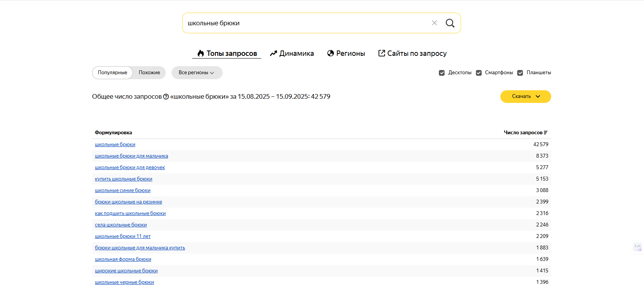Image resolution: width=644 pixels, height=285 pixels.
Task: Open широкие школьные брюки link
Action: (126, 271)
